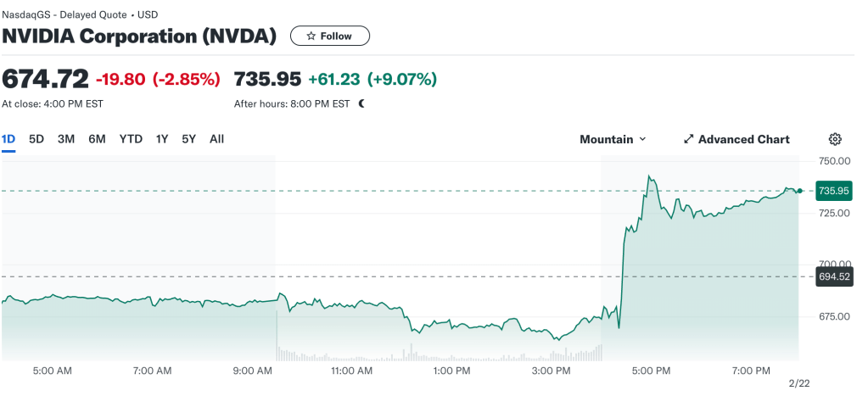Select the All time range
This screenshot has width=868, height=396.
coord(216,139)
